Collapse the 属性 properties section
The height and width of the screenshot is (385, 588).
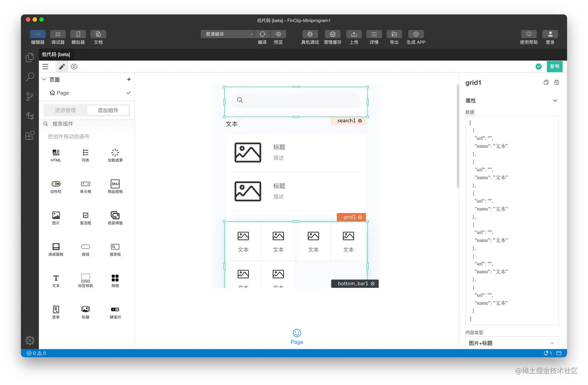click(555, 101)
